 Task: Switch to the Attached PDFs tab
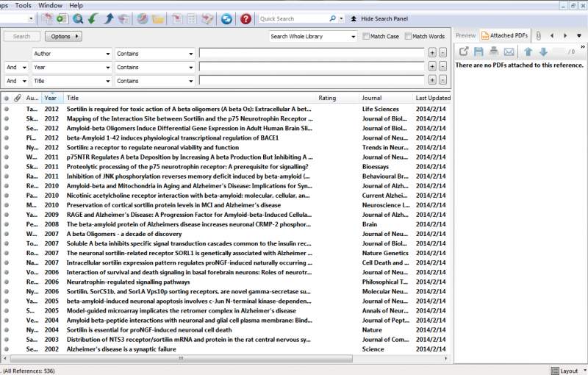click(505, 35)
